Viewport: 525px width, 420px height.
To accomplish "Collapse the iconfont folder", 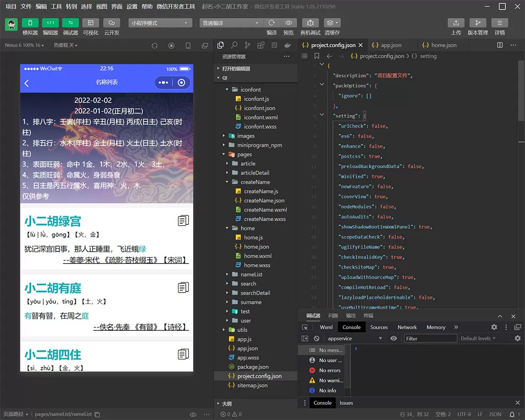I will click(x=227, y=90).
